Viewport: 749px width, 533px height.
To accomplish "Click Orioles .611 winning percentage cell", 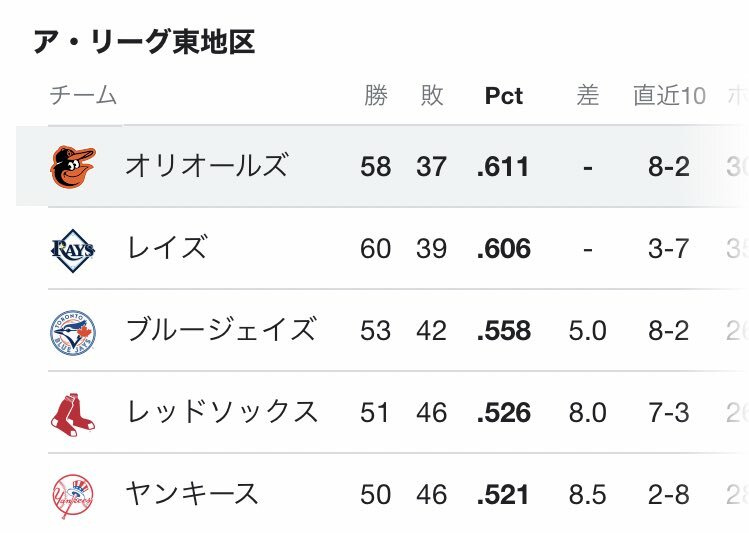I will point(503,167).
